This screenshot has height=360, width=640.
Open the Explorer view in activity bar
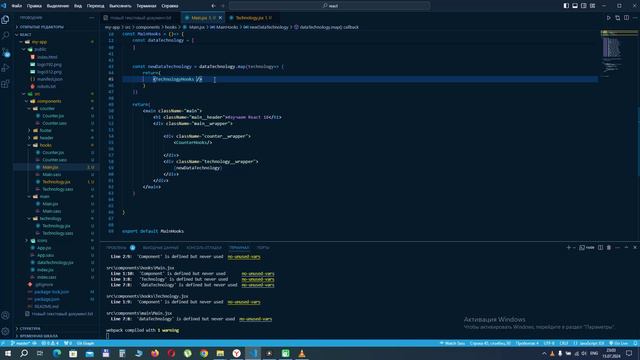[x=5, y=20]
